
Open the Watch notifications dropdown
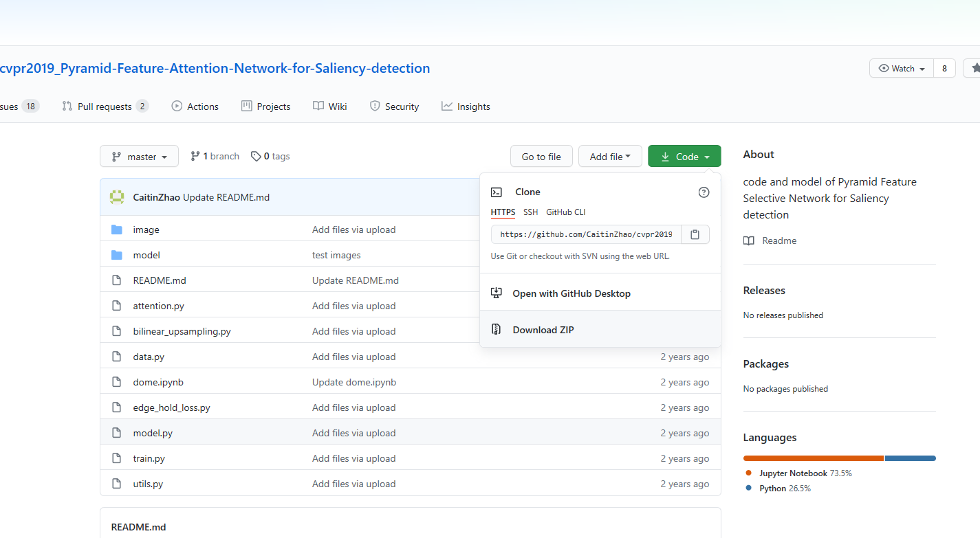pos(902,68)
